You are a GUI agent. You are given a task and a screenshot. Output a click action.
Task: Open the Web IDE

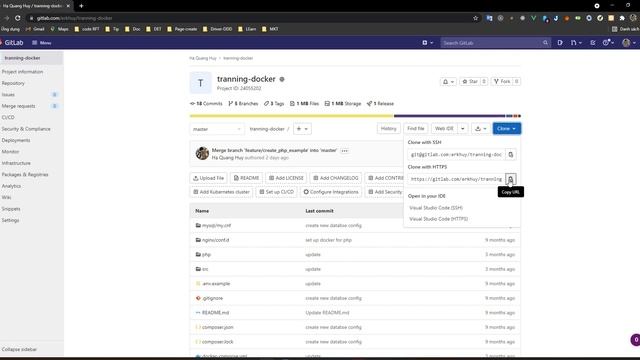click(444, 129)
